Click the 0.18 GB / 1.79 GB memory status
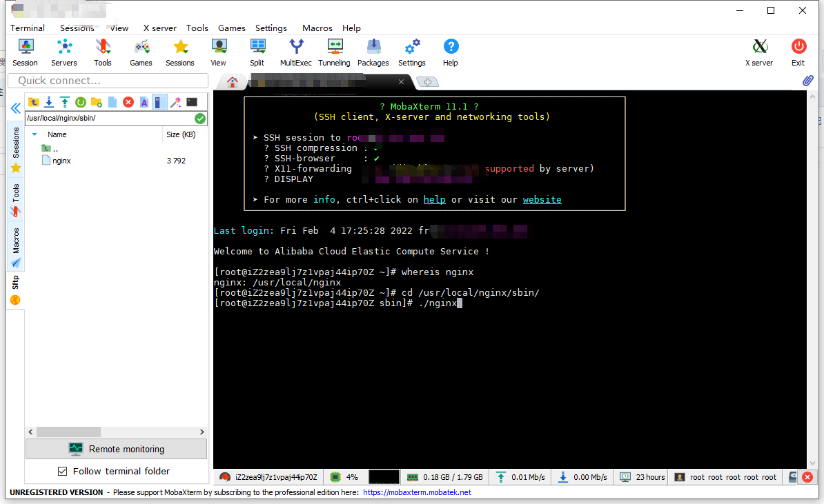Image resolution: width=824 pixels, height=504 pixels. 445,477
